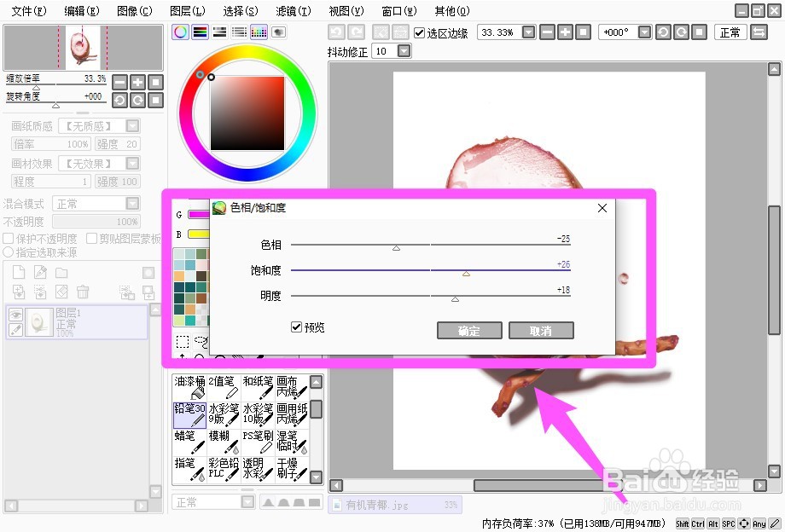Viewport: 785px width, 532px height.
Task: Toggle the color mixer lines panel icon
Action: tap(239, 32)
